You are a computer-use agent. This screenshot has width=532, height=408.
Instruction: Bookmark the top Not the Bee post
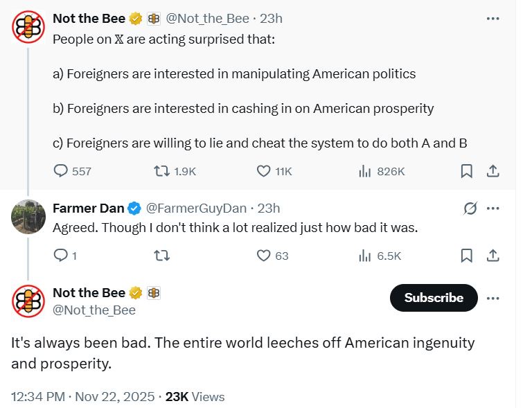(x=467, y=170)
